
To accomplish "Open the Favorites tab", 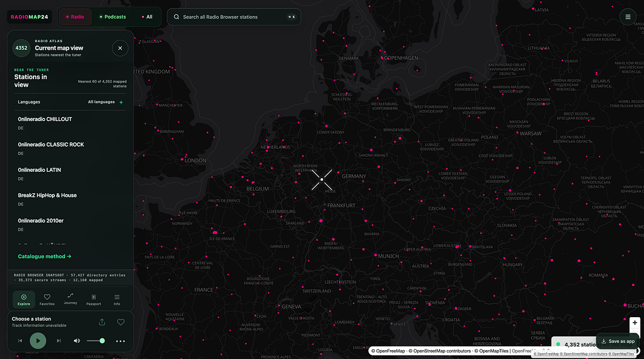I will [x=47, y=299].
